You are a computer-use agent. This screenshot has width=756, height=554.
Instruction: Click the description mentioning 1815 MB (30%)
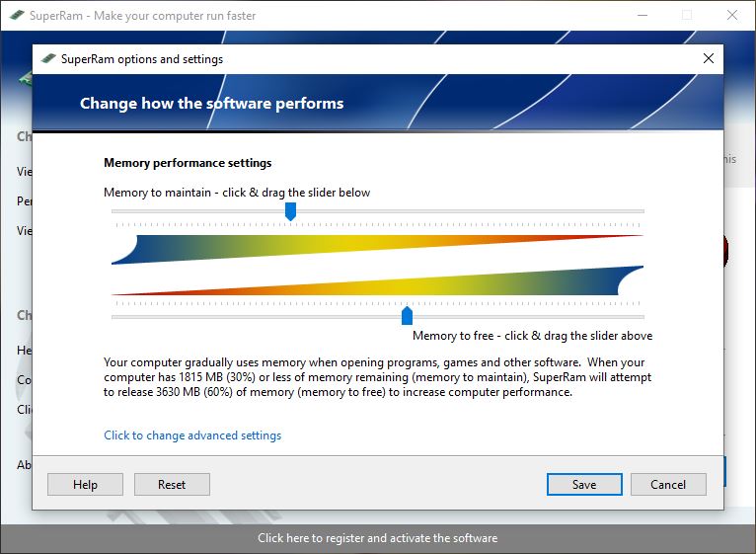click(378, 377)
